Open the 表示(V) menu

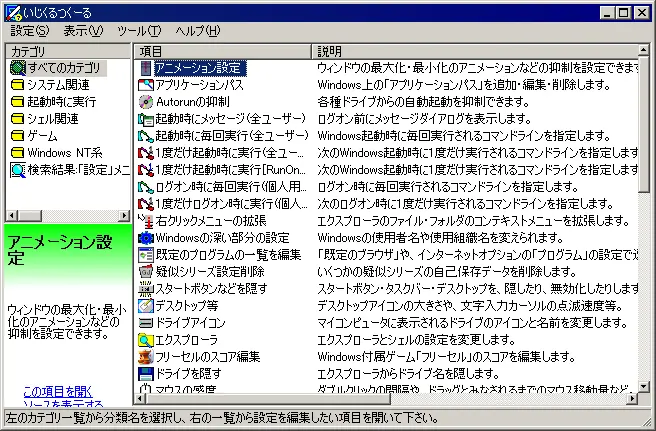click(x=83, y=31)
